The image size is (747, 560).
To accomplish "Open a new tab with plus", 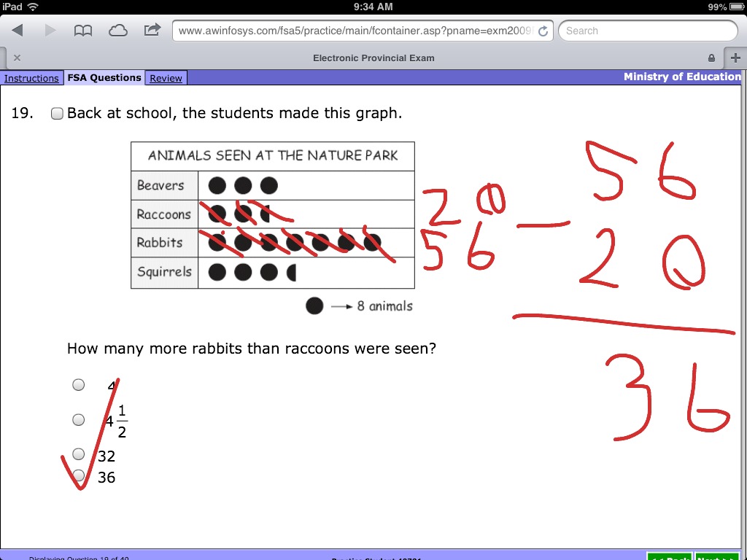I will tap(735, 58).
